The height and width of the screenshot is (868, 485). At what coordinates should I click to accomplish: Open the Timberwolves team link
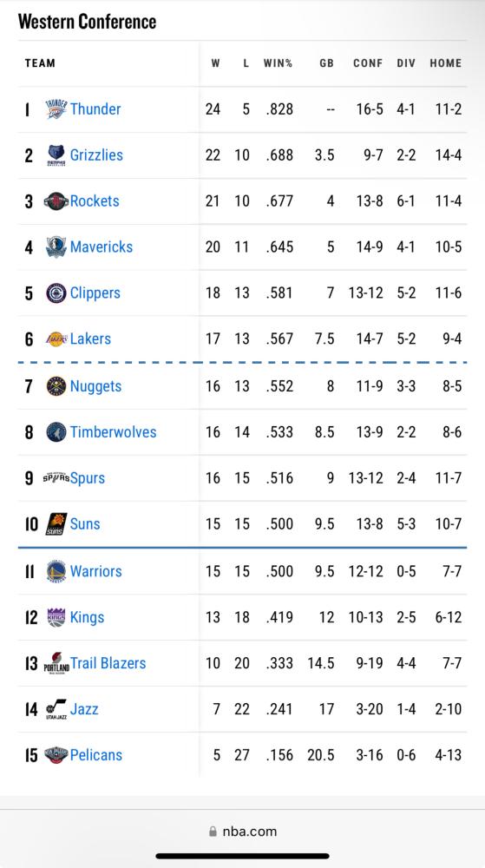click(x=113, y=432)
